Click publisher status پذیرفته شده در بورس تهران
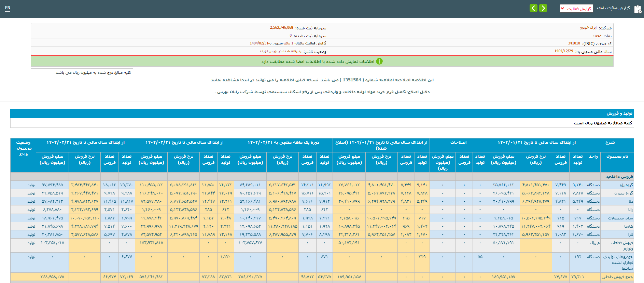 click(x=280, y=51)
